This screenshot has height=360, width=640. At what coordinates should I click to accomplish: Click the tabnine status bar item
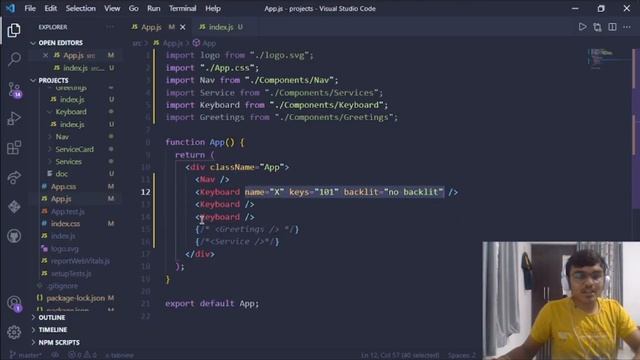click(119, 355)
